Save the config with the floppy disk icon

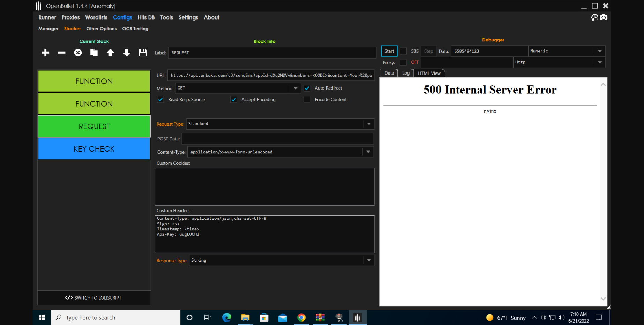(143, 53)
